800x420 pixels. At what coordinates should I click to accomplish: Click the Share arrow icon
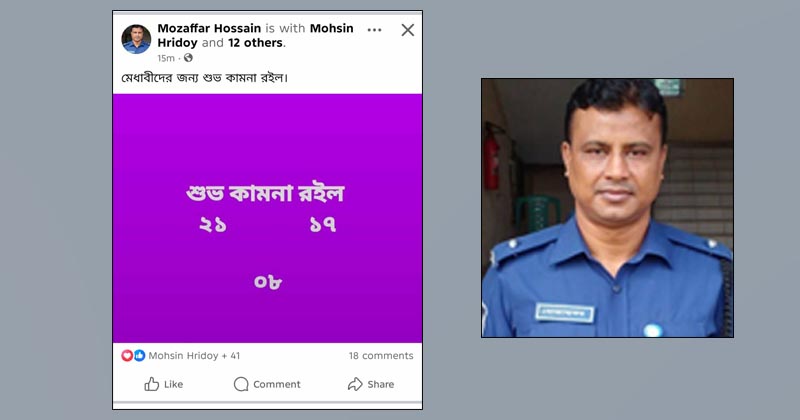[355, 384]
